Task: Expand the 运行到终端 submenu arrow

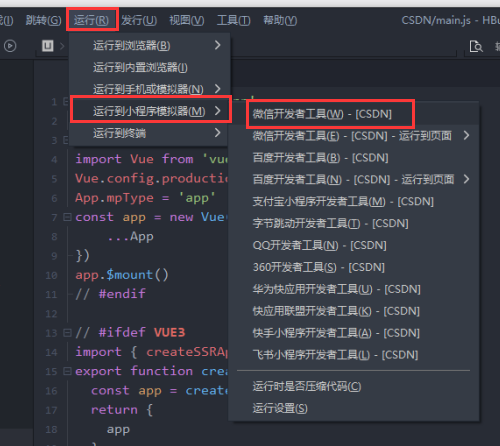Action: click(217, 133)
